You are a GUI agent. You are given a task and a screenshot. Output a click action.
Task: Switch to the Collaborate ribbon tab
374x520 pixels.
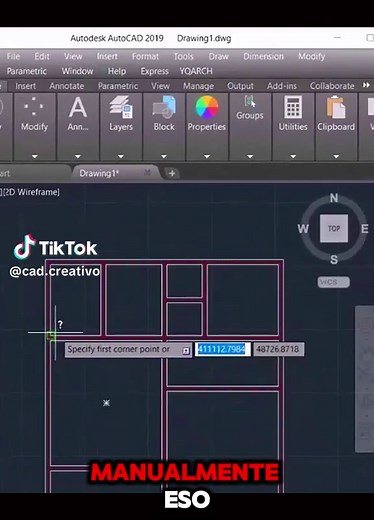(x=332, y=86)
